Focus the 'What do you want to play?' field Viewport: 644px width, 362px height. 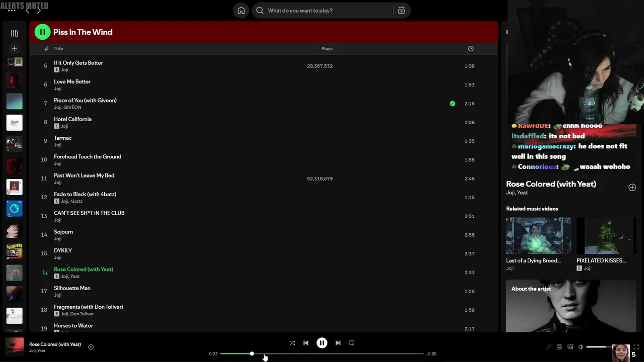click(x=329, y=11)
